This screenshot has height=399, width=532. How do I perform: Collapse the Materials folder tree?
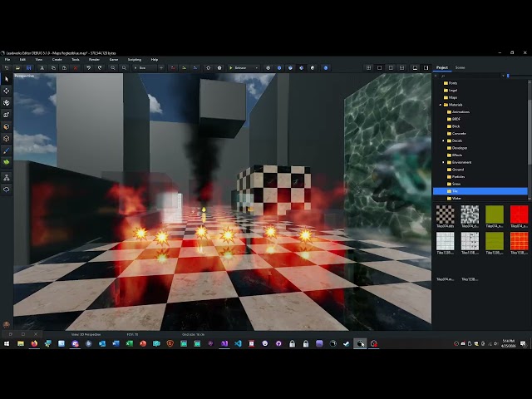tap(441, 105)
